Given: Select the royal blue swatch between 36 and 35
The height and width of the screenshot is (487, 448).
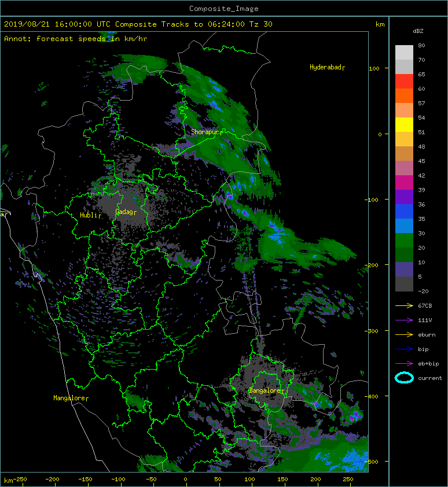Looking at the screenshot, I should point(404,211).
